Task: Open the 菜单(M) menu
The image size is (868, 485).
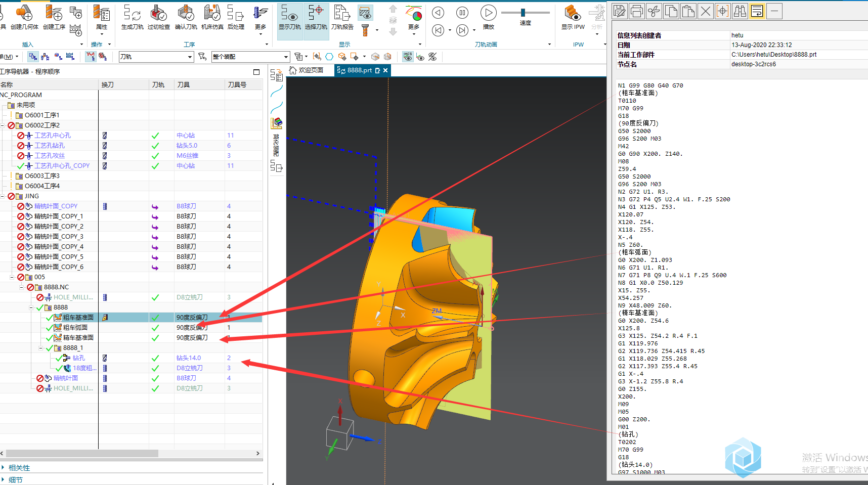Action: coord(9,57)
